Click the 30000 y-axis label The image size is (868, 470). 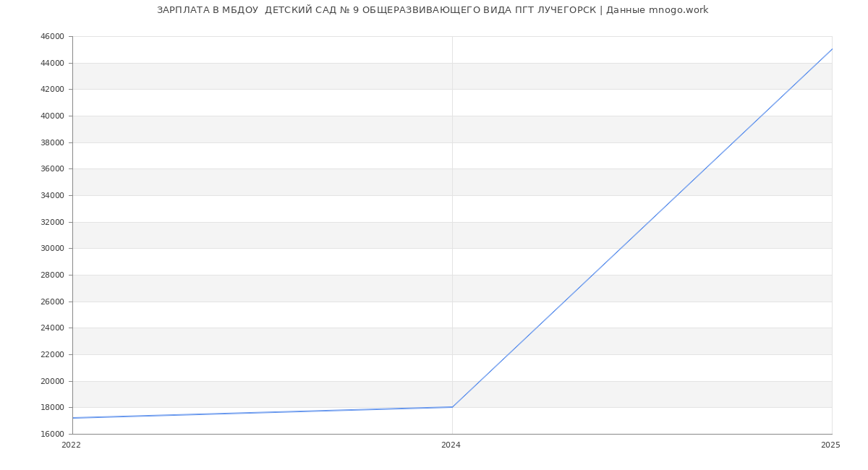pyautogui.click(x=52, y=248)
